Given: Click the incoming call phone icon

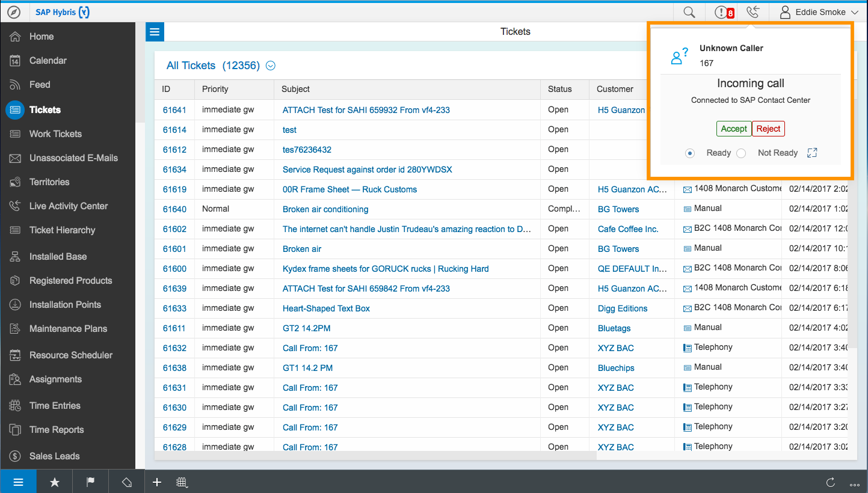Looking at the screenshot, I should pyautogui.click(x=753, y=12).
